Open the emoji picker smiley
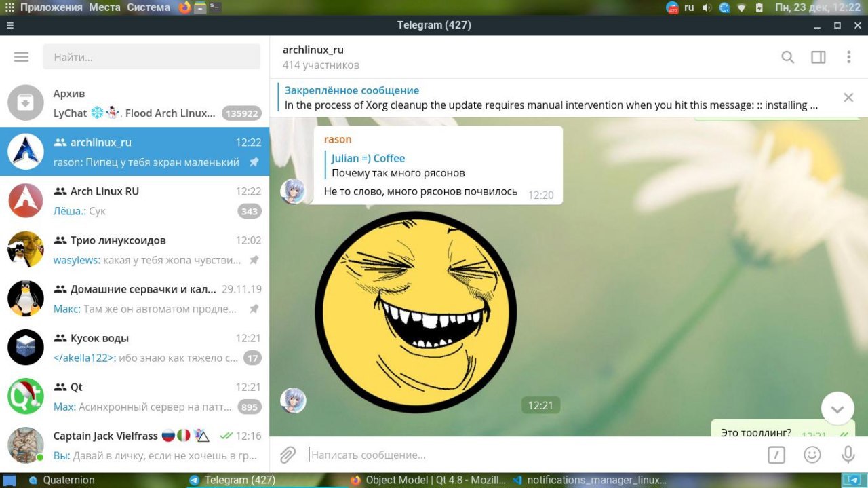 pos(812,455)
